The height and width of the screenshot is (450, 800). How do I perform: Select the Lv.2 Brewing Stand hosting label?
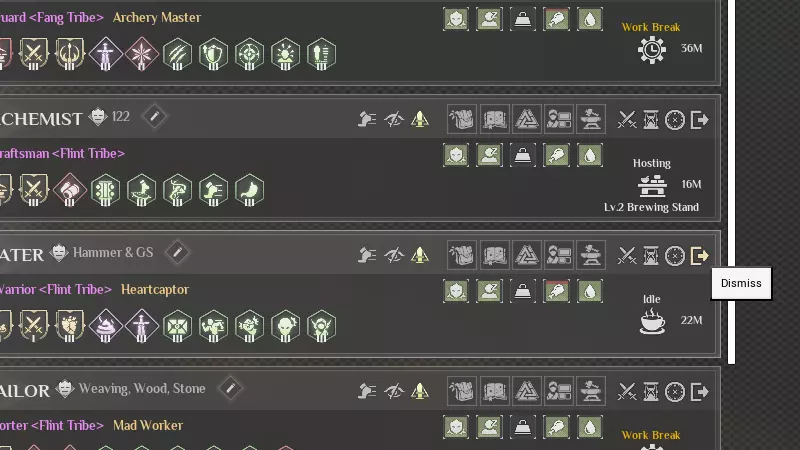[651, 207]
